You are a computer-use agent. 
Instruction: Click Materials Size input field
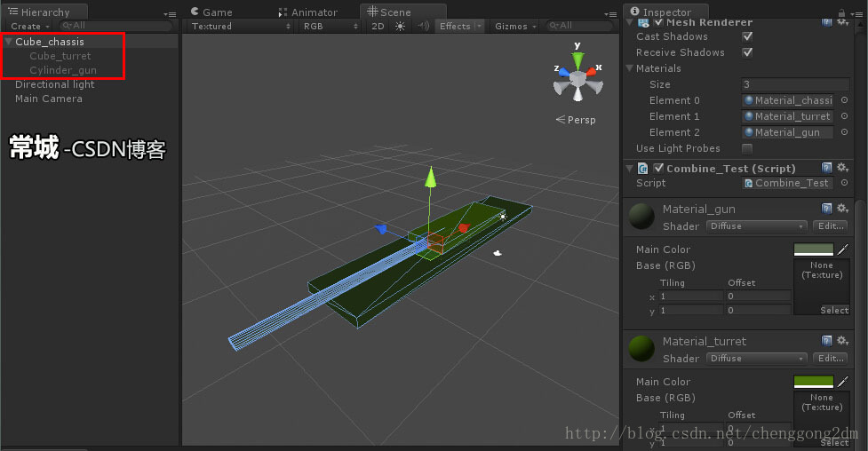[x=795, y=84]
